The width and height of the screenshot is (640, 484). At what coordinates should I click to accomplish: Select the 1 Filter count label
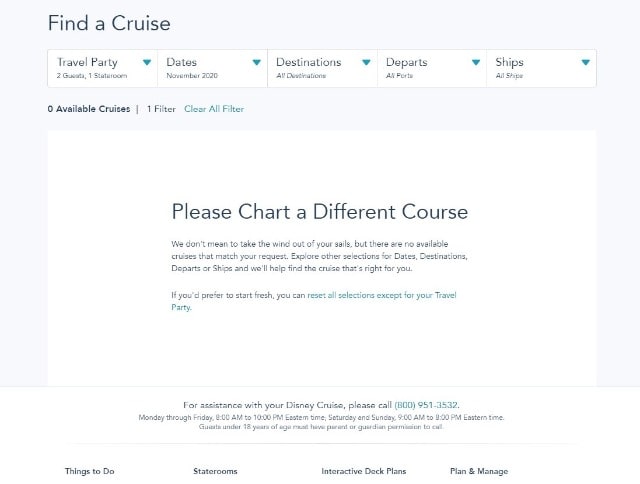[161, 109]
